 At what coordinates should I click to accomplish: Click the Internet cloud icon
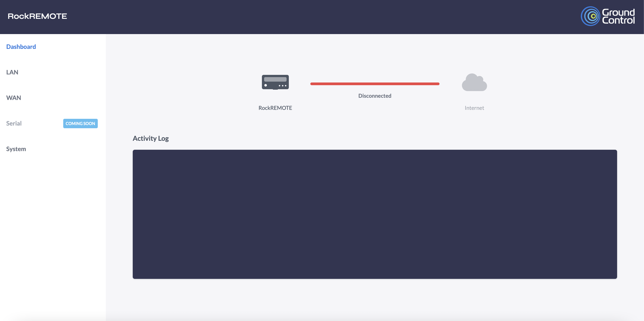[474, 82]
